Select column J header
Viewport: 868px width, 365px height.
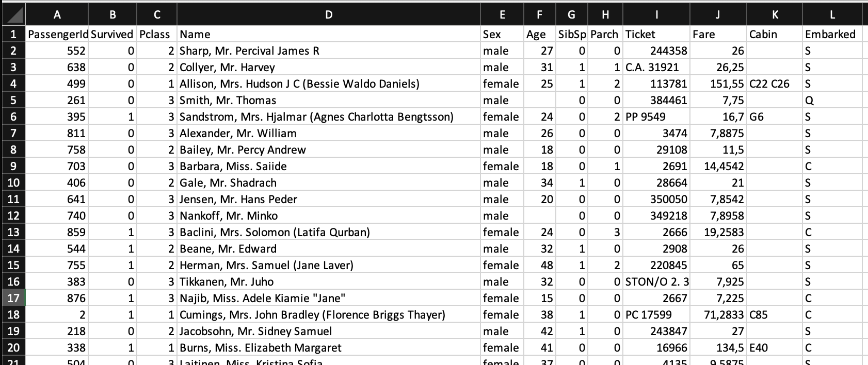(x=718, y=15)
